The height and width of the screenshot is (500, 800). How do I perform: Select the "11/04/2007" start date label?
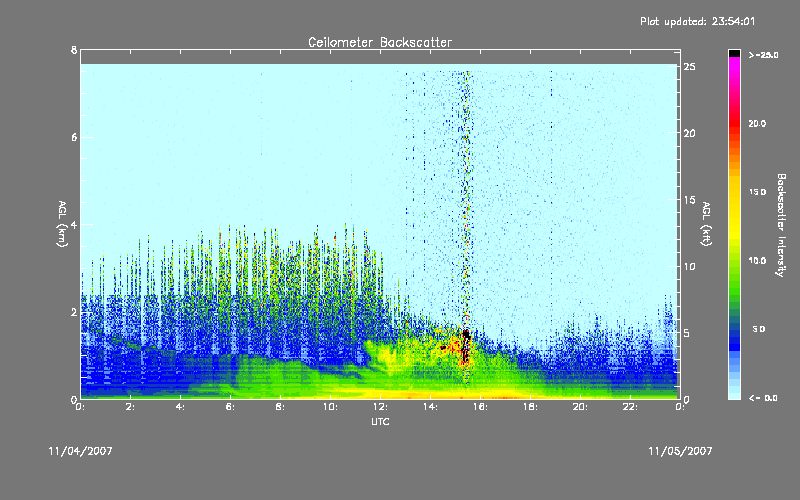tap(80, 451)
